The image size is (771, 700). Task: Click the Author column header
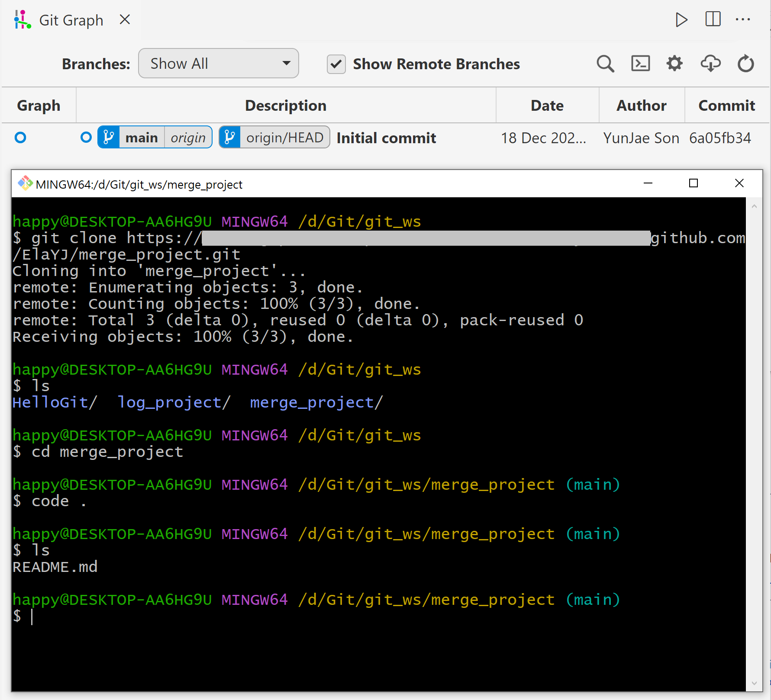(x=642, y=106)
